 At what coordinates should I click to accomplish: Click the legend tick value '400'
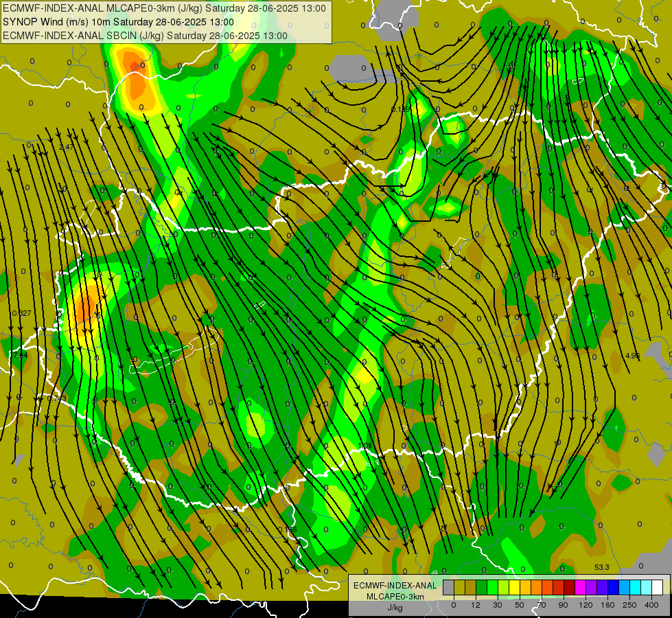[651, 605]
